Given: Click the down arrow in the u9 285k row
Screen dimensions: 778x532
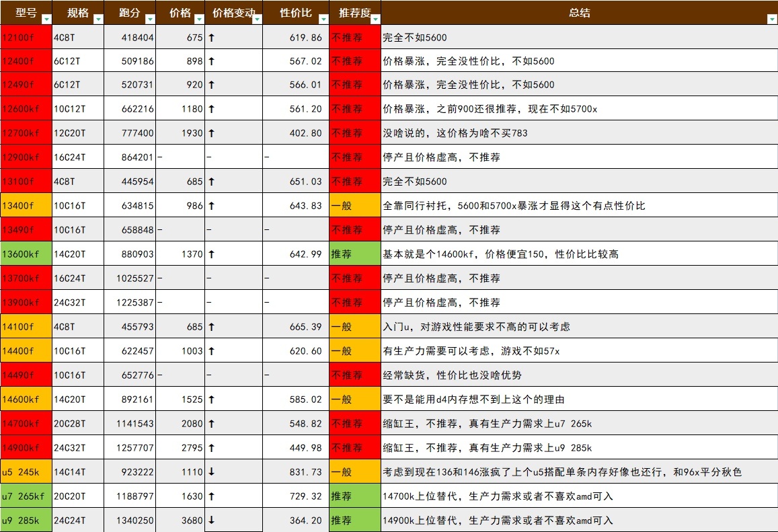Looking at the screenshot, I should tap(212, 521).
